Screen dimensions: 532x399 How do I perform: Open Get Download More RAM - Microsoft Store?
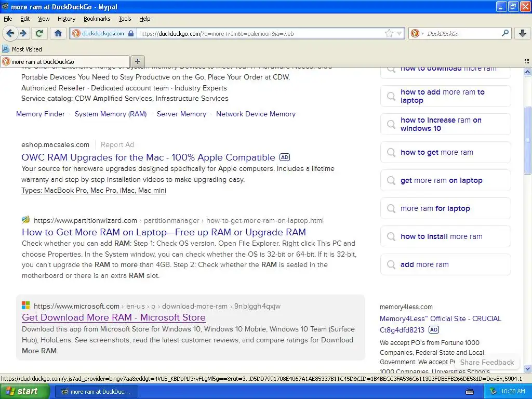(x=114, y=317)
